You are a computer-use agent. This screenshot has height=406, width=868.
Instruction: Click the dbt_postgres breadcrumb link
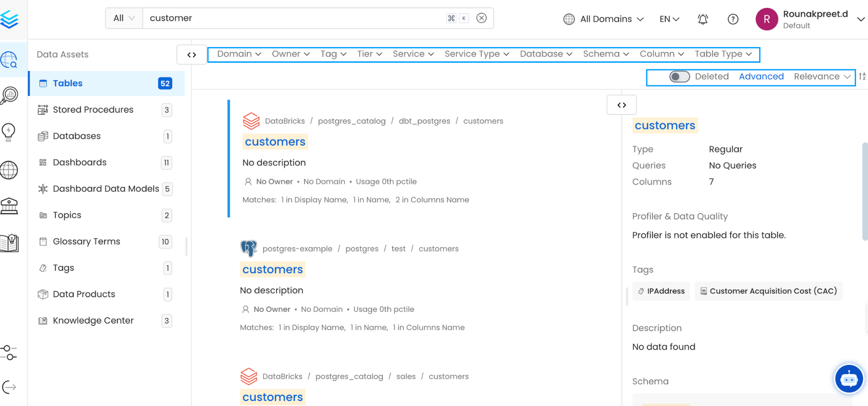click(x=424, y=121)
